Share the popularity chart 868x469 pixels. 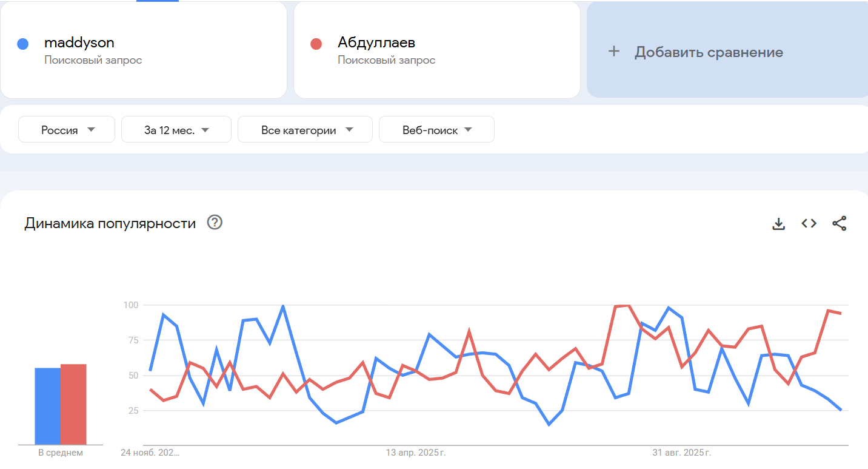click(x=839, y=223)
